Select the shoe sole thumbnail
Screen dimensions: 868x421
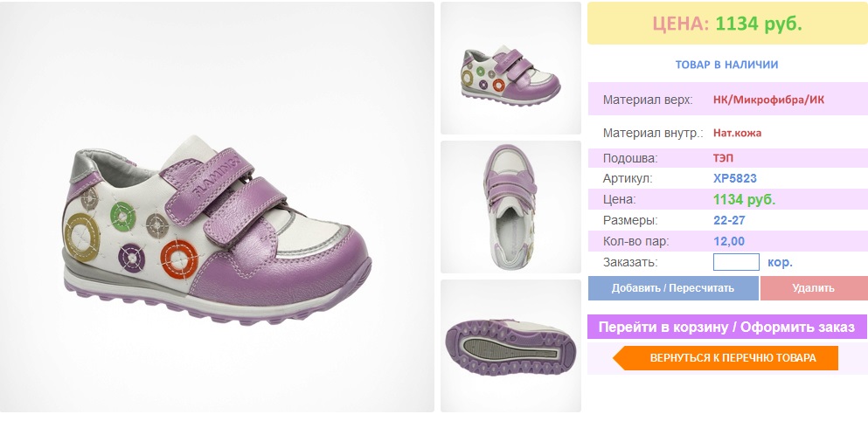pyautogui.click(x=510, y=346)
